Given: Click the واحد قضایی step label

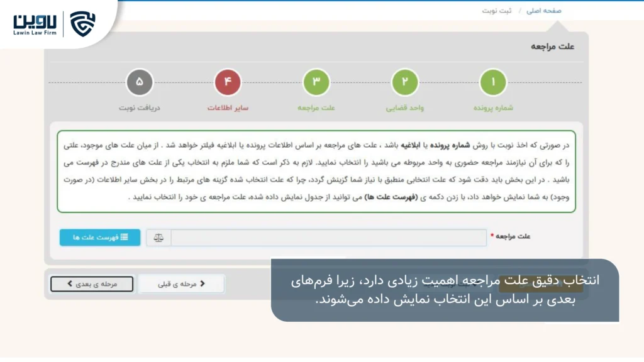Looking at the screenshot, I should coord(404,107).
